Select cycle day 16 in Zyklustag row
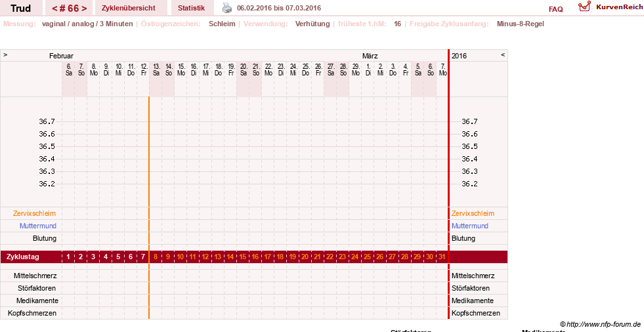644x332 pixels. pos(255,257)
